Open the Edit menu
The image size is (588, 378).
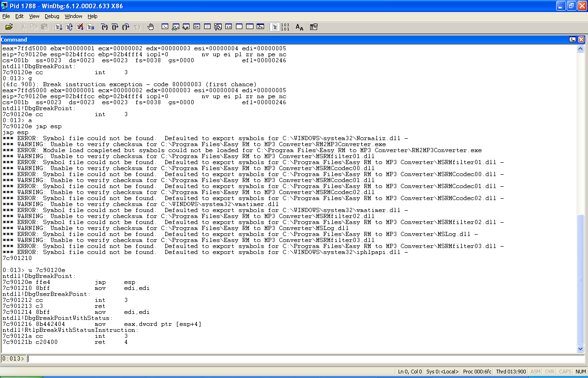pyautogui.click(x=19, y=16)
